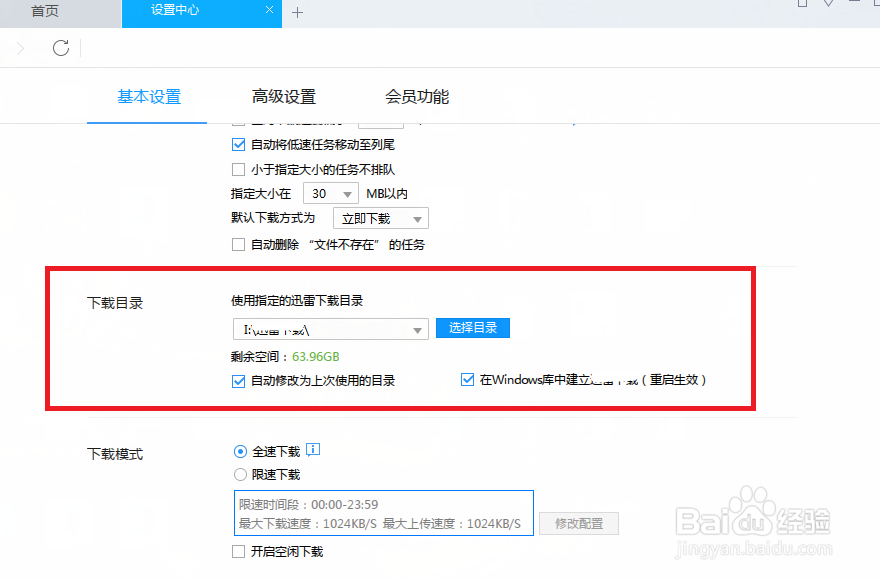Click the forward navigation arrow
The image size is (880, 580).
click(x=22, y=47)
